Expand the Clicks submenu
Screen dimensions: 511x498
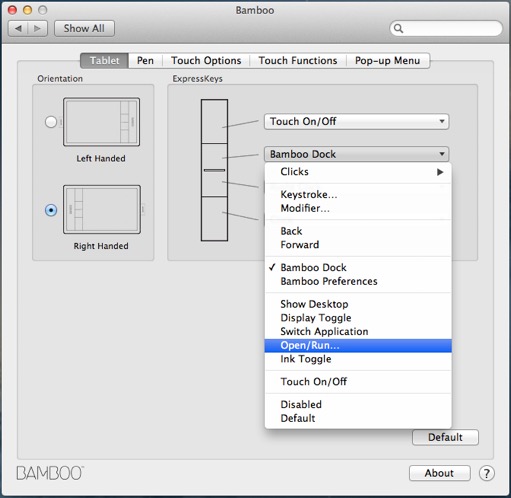(358, 172)
